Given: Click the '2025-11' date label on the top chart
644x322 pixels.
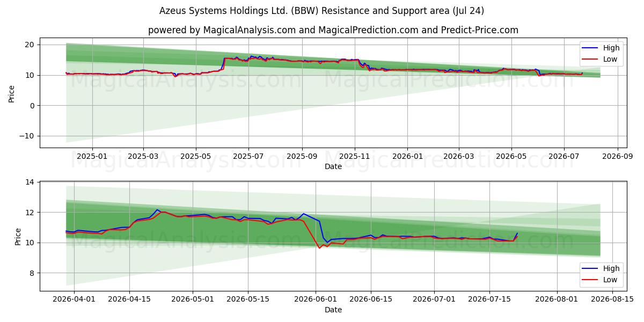Looking at the screenshot, I should coord(355,156).
